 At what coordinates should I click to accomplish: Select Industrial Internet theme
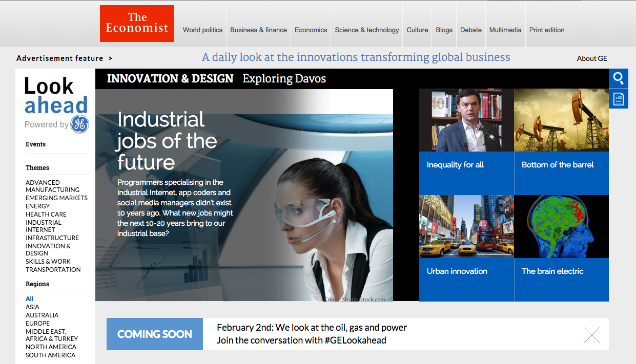44,226
